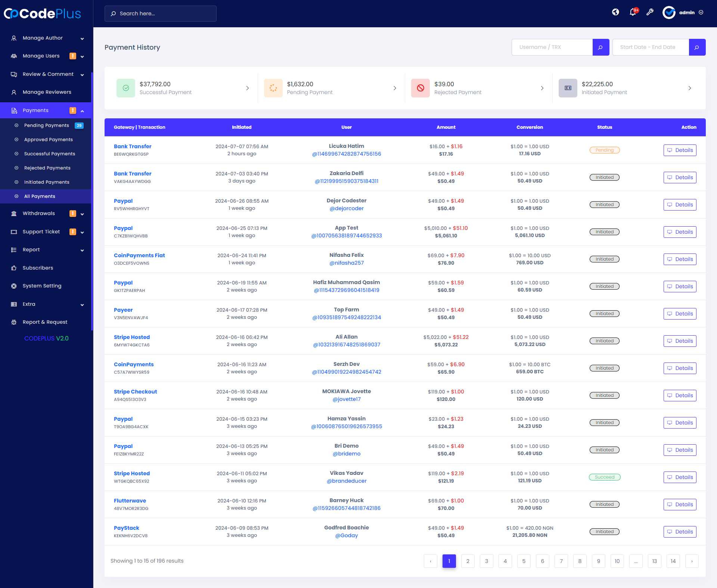Click the globe icon in top bar
717x588 pixels.
pos(615,12)
